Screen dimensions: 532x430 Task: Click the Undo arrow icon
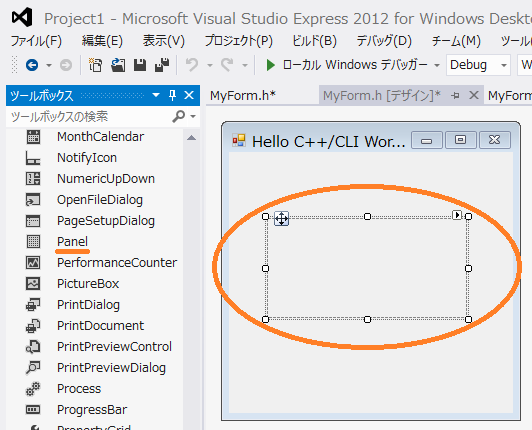192,64
